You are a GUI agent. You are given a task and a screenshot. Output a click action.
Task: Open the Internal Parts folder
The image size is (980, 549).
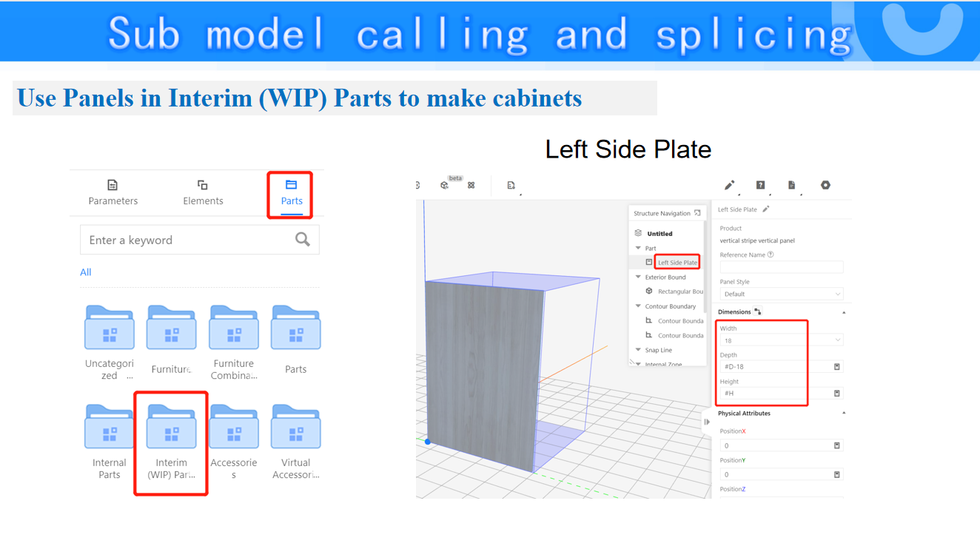pyautogui.click(x=110, y=442)
